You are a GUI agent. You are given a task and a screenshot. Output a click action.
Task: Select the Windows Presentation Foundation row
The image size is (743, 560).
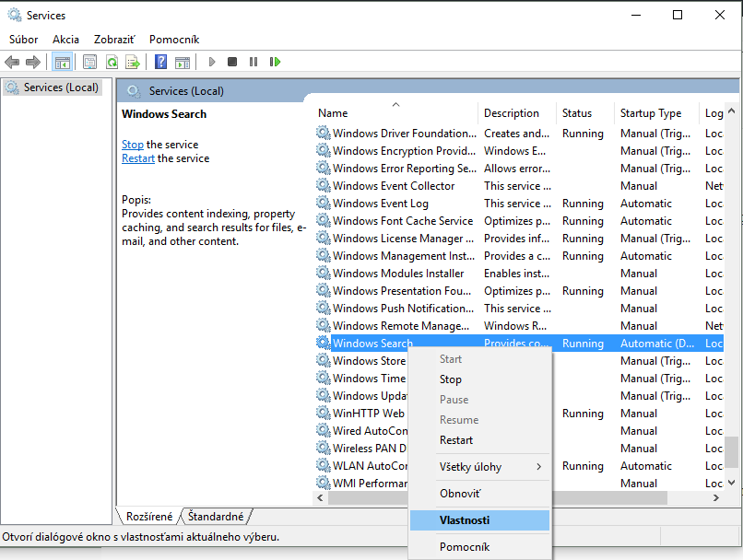pos(519,291)
